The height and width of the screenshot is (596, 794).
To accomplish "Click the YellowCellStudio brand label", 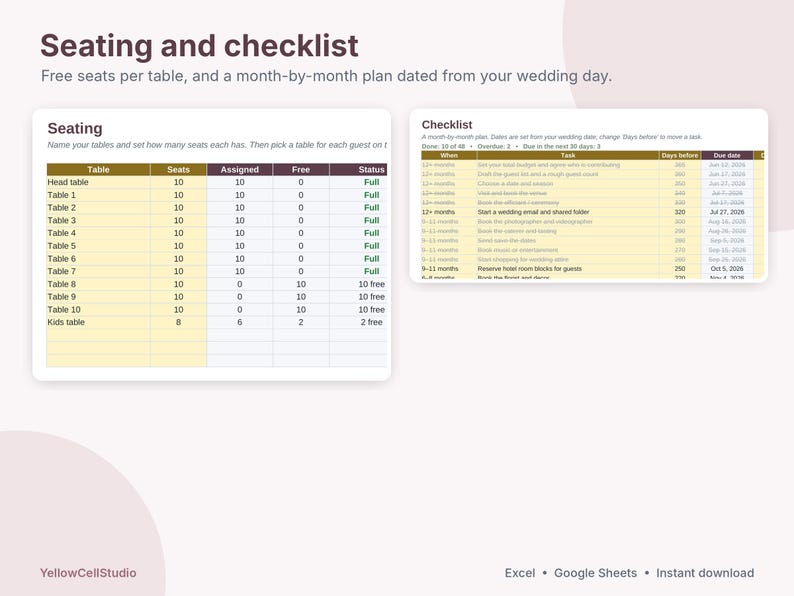I will [x=88, y=573].
